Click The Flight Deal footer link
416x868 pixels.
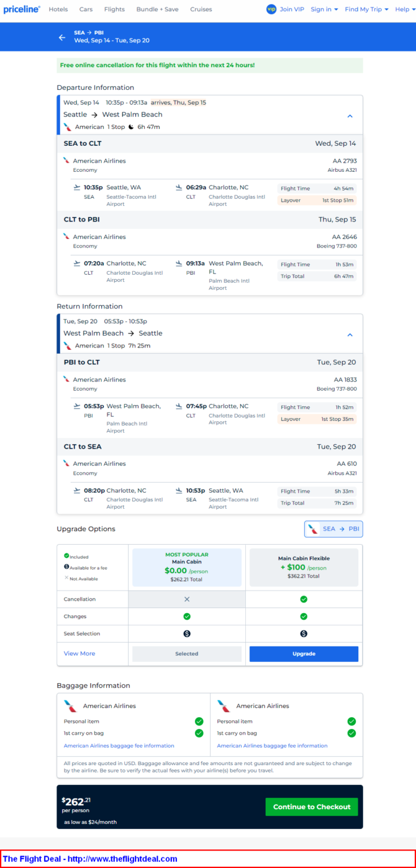tap(90, 859)
